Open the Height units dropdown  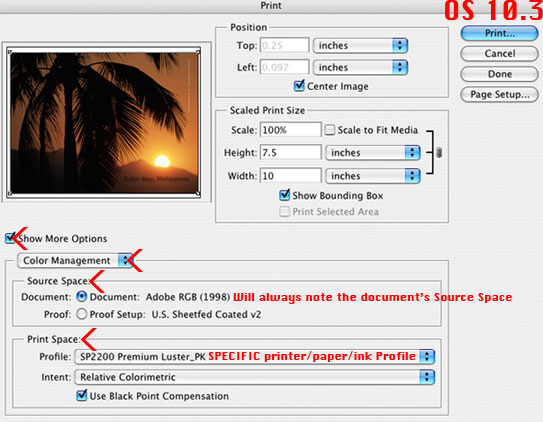(373, 153)
